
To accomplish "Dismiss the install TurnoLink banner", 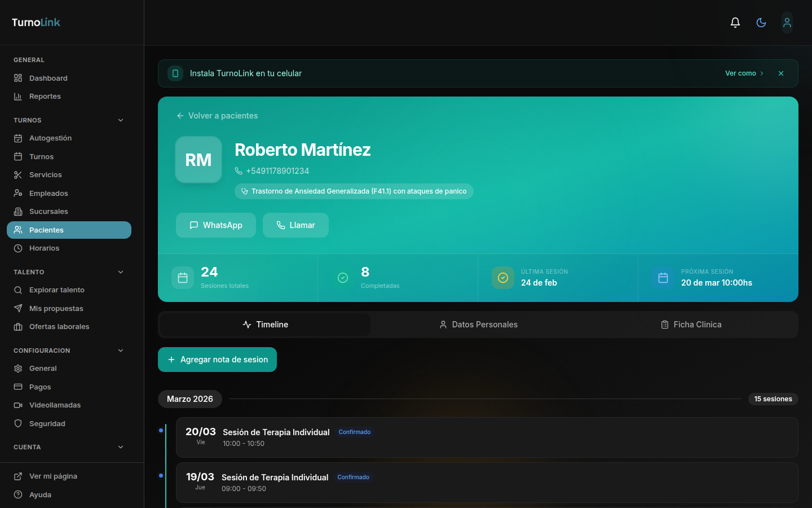I will point(781,73).
